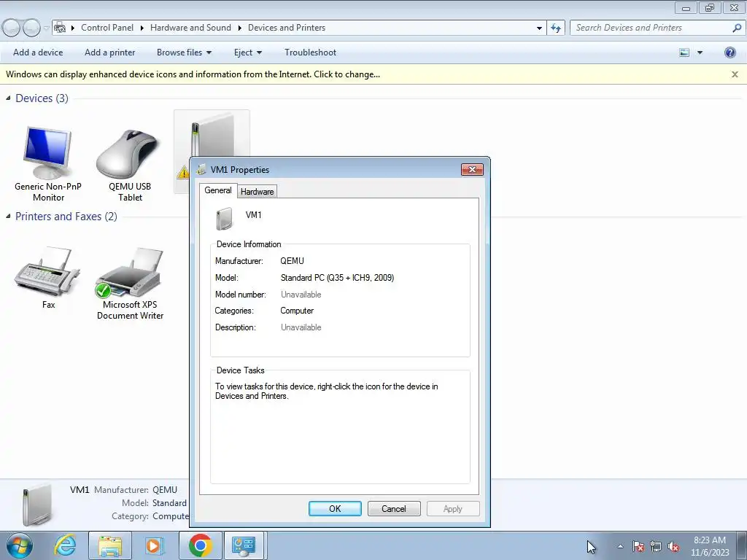This screenshot has width=747, height=560.
Task: Click the Devices (3) group heading
Action: click(x=42, y=98)
